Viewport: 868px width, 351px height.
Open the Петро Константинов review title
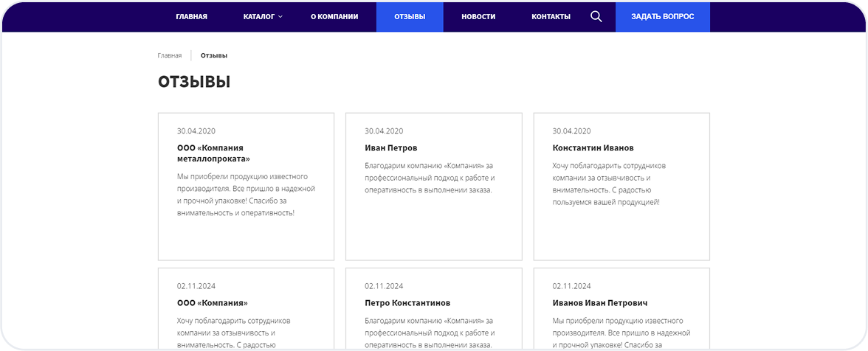(407, 302)
